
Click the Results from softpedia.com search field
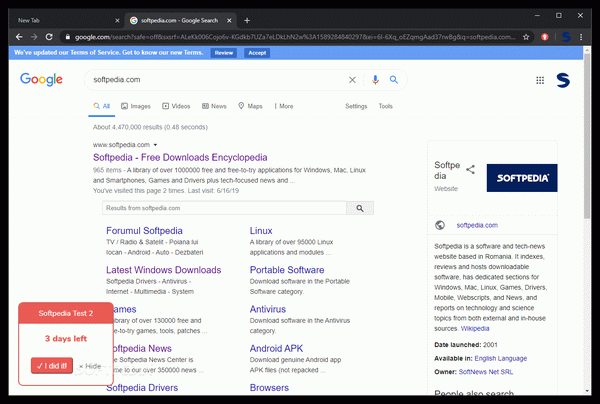[x=224, y=208]
